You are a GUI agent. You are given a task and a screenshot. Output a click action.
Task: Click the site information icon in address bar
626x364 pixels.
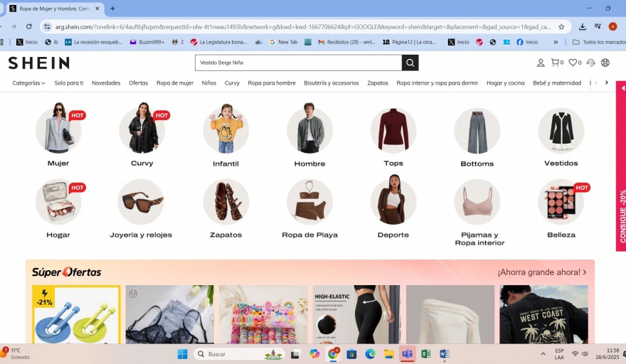pyautogui.click(x=47, y=27)
